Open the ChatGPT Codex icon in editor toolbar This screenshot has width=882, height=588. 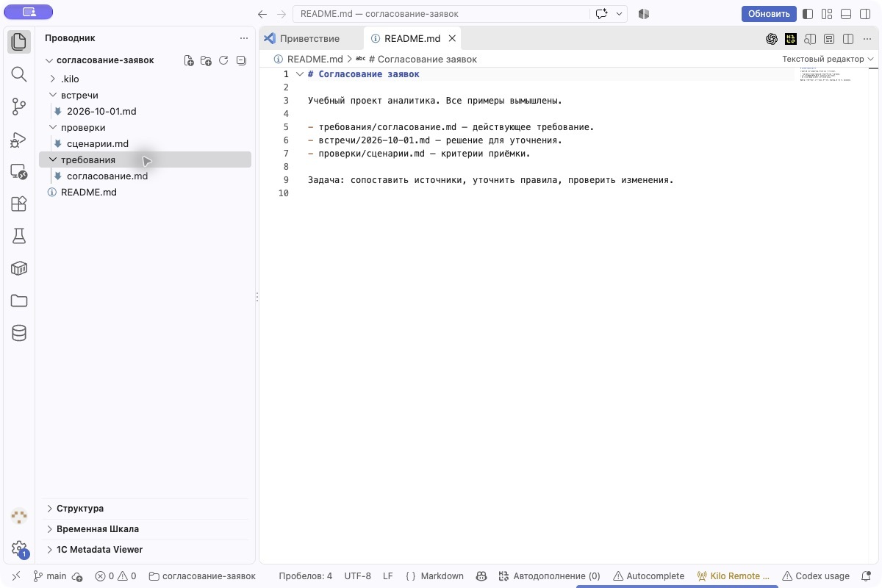point(772,39)
